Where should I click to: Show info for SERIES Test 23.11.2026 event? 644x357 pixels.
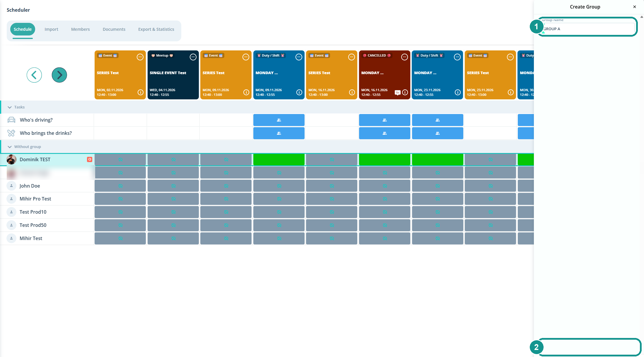point(511,92)
